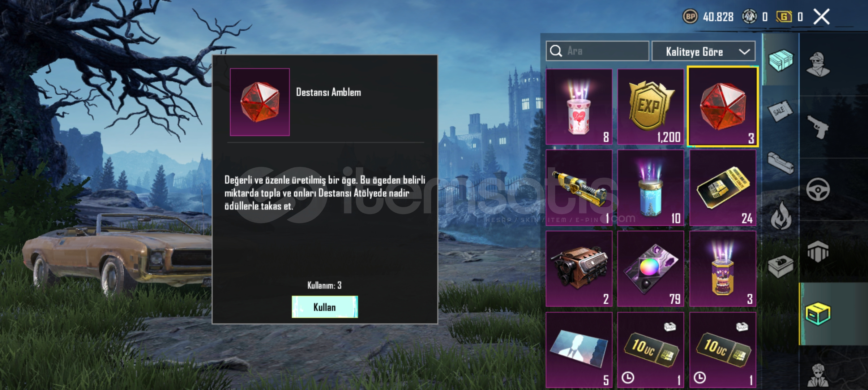The image size is (868, 390).
Task: Open the gun attachment tab icon
Action: click(781, 163)
